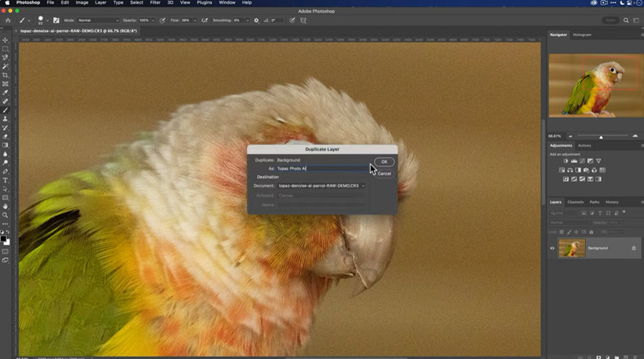Select the Zoom tool
Screen dimensions: 644x359
tap(5, 215)
